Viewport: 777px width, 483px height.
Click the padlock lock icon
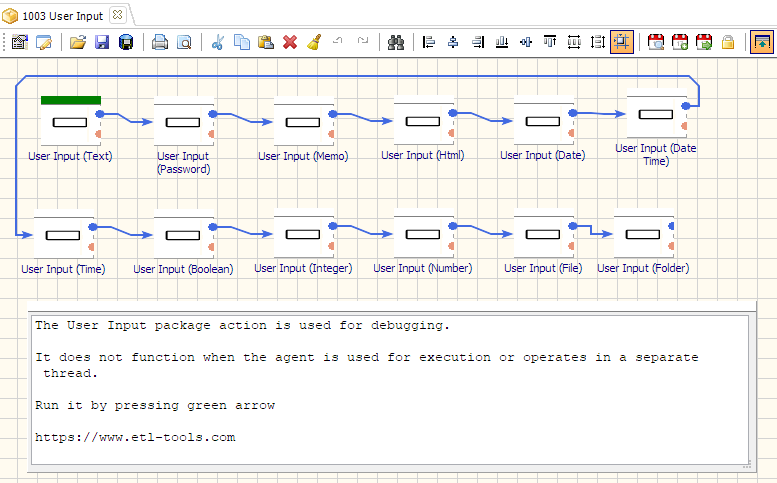tap(728, 42)
